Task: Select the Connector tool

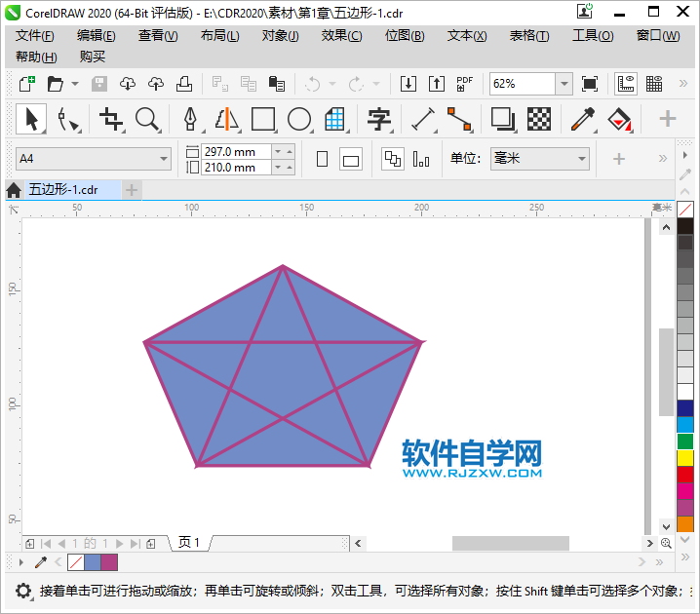Action: click(459, 120)
